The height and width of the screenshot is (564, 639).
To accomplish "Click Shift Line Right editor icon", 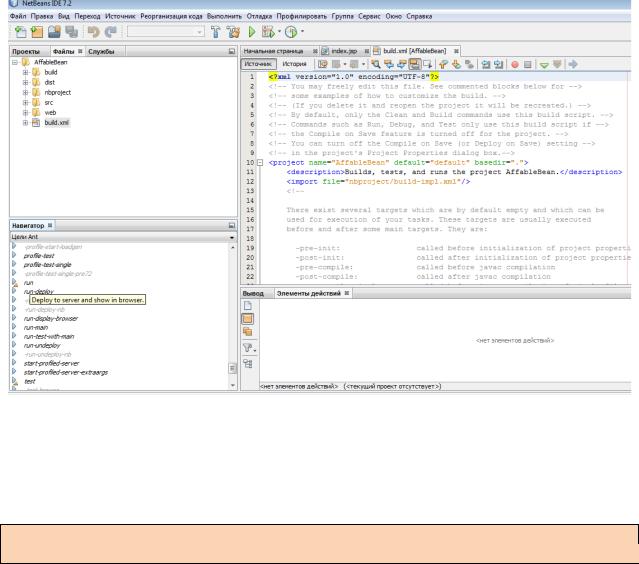I will click(x=498, y=64).
